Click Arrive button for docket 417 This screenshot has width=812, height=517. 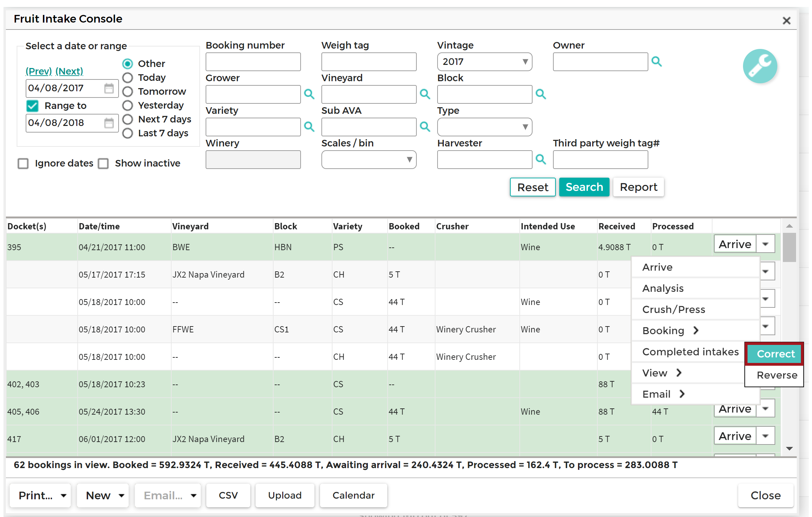click(x=735, y=436)
